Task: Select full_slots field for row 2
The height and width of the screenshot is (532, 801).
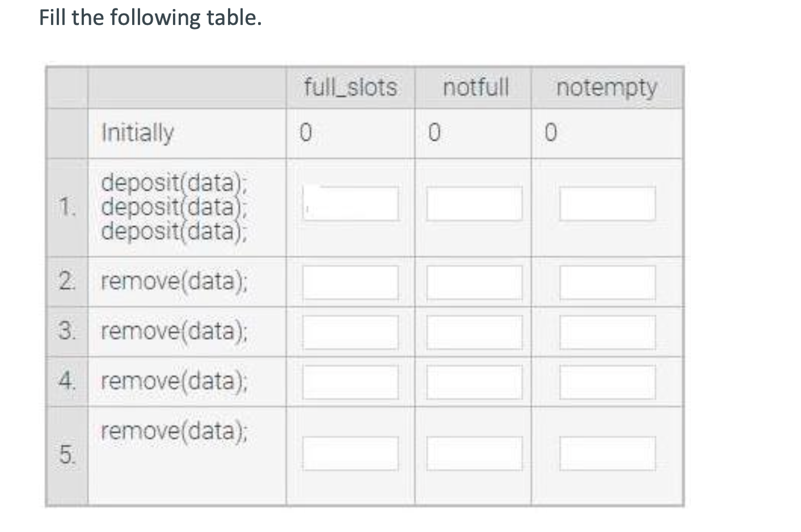Action: point(350,283)
